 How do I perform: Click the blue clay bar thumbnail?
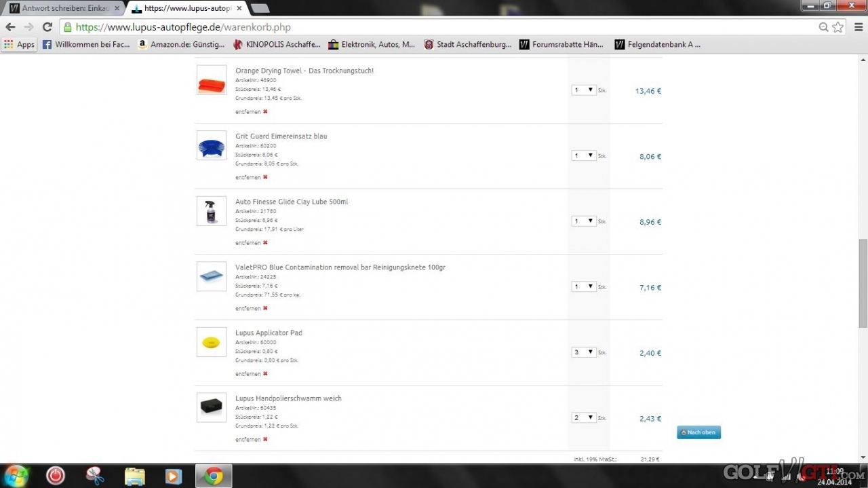coord(212,277)
